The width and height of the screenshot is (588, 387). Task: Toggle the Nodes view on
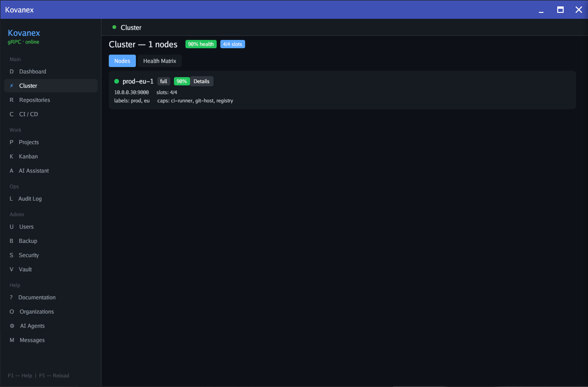point(122,61)
